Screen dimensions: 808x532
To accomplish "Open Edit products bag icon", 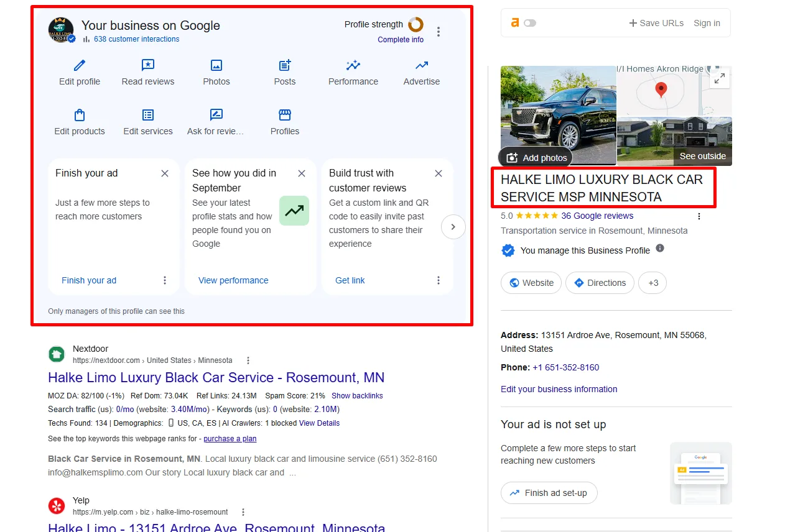I will (80, 115).
